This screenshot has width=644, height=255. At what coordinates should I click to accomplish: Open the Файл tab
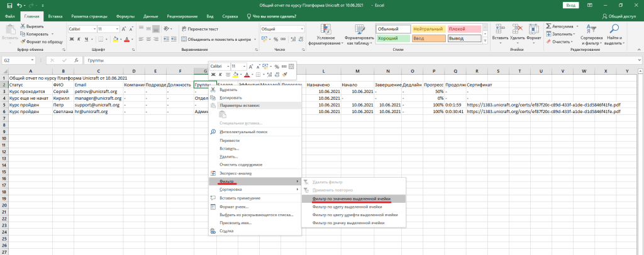pyautogui.click(x=10, y=16)
